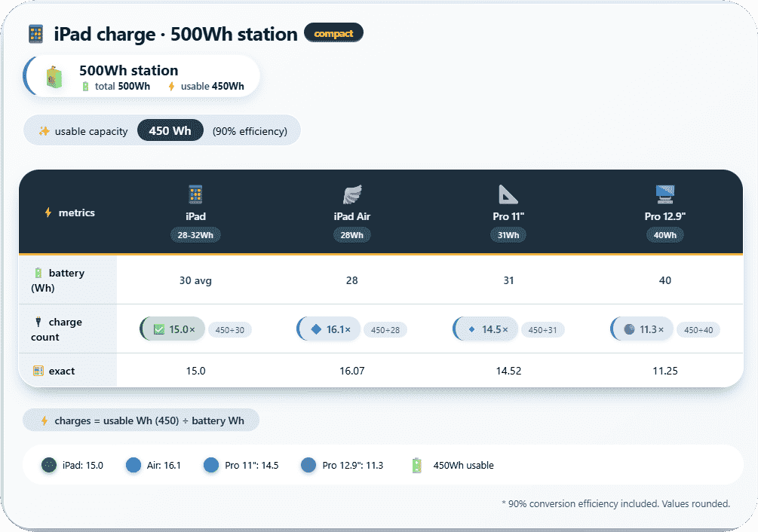Click the Pro 11" triangle ruler icon
This screenshot has height=532, width=758.
pyautogui.click(x=508, y=194)
